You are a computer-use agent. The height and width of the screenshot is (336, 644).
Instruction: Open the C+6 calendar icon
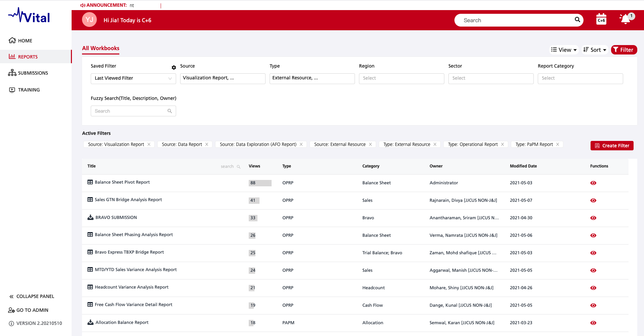[x=601, y=20]
